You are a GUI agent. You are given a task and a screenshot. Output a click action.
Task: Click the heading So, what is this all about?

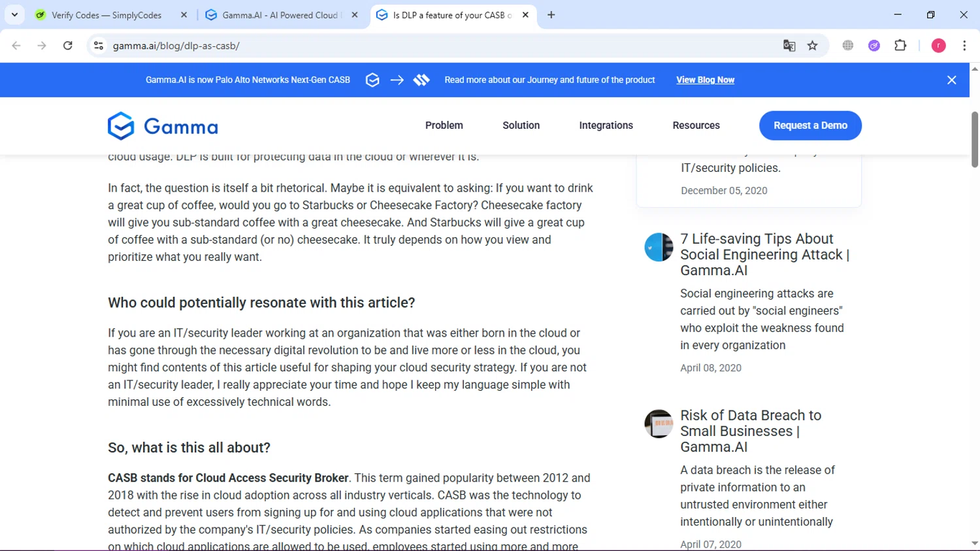(x=189, y=448)
